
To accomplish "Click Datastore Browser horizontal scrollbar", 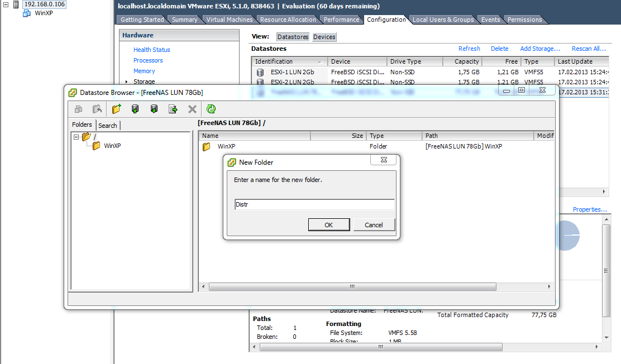I will coord(352,286).
